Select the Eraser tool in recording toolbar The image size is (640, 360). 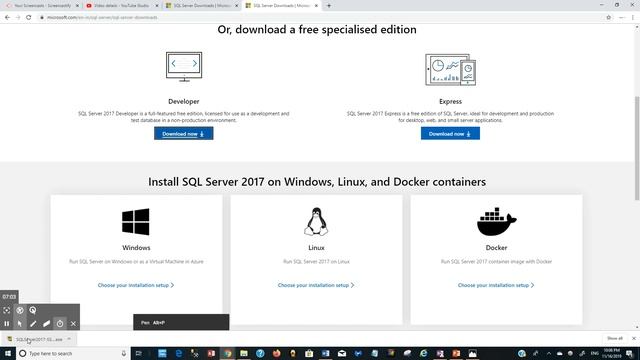tap(47, 324)
